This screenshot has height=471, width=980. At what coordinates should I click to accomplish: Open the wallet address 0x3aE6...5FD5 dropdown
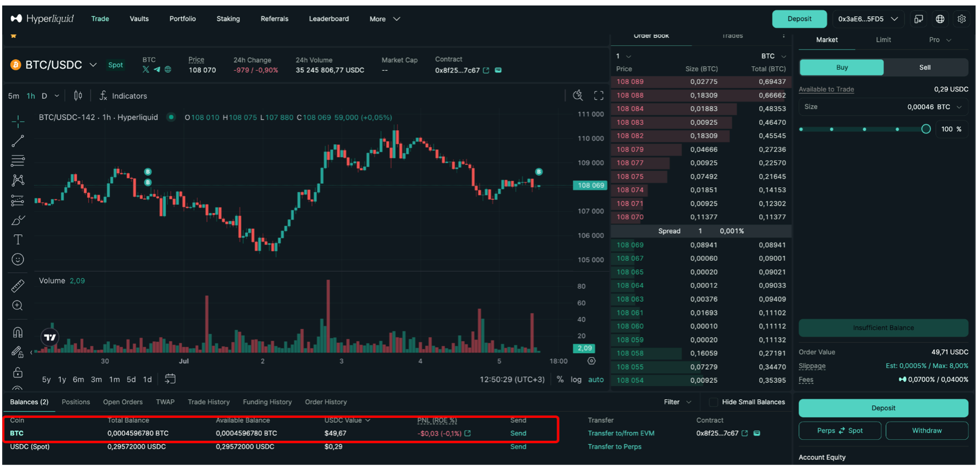[x=868, y=19]
